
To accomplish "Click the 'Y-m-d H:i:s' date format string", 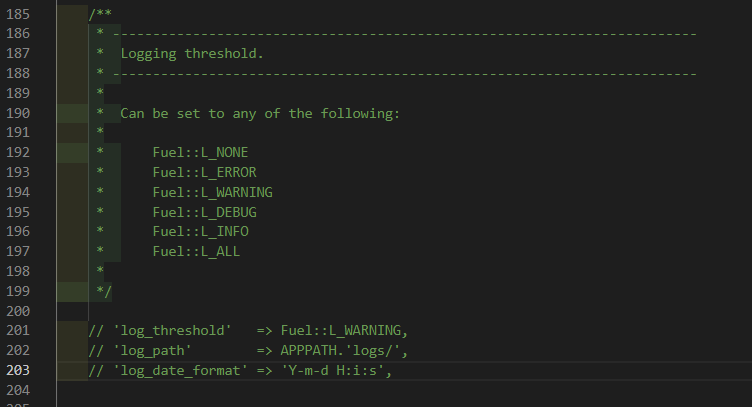I will pos(332,371).
